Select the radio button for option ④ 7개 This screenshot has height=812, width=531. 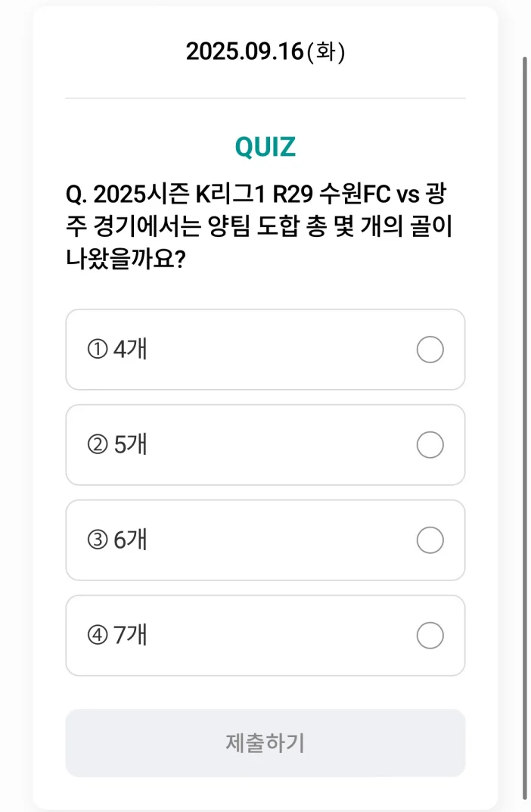[430, 636]
